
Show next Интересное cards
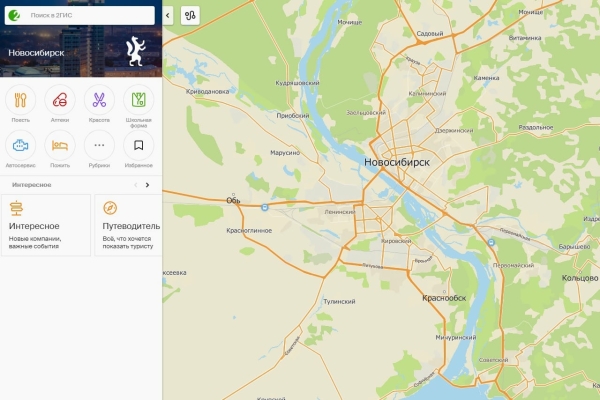(147, 185)
